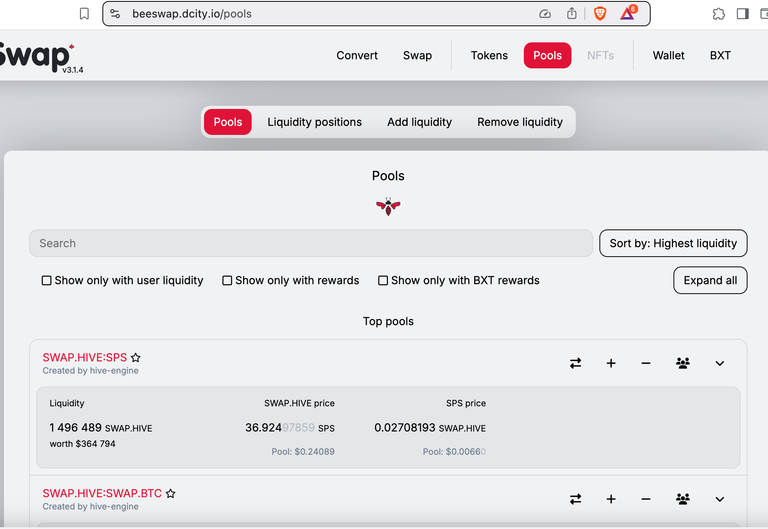Open Brave Shields lion icon
The height and width of the screenshot is (529, 768).
click(x=600, y=14)
